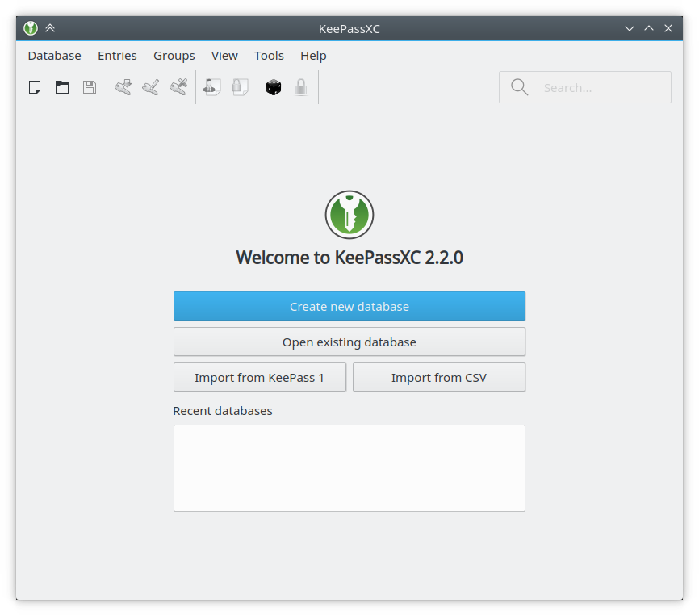Click Open existing database button
The width and height of the screenshot is (699, 616).
pyautogui.click(x=349, y=342)
